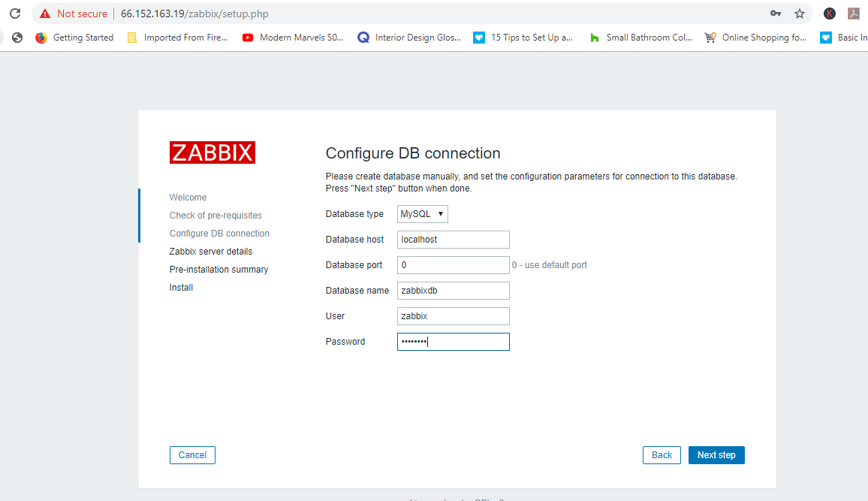Click the Database port field
868x501 pixels.
click(x=454, y=265)
